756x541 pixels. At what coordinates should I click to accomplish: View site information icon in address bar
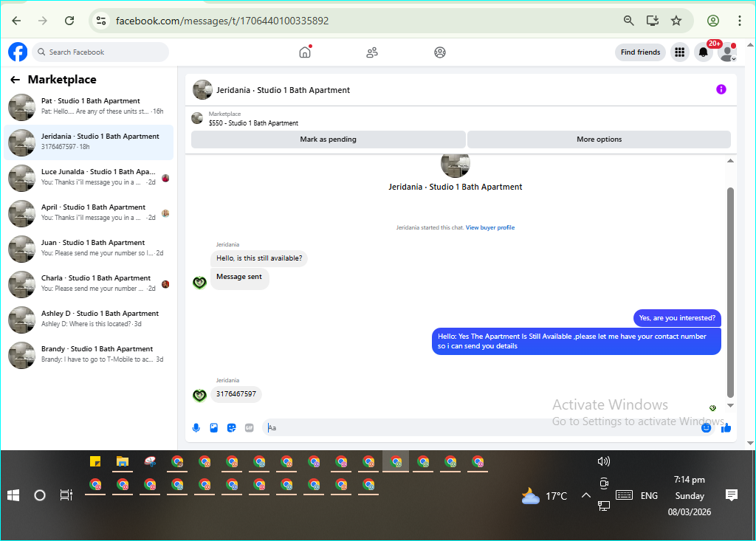pyautogui.click(x=100, y=21)
